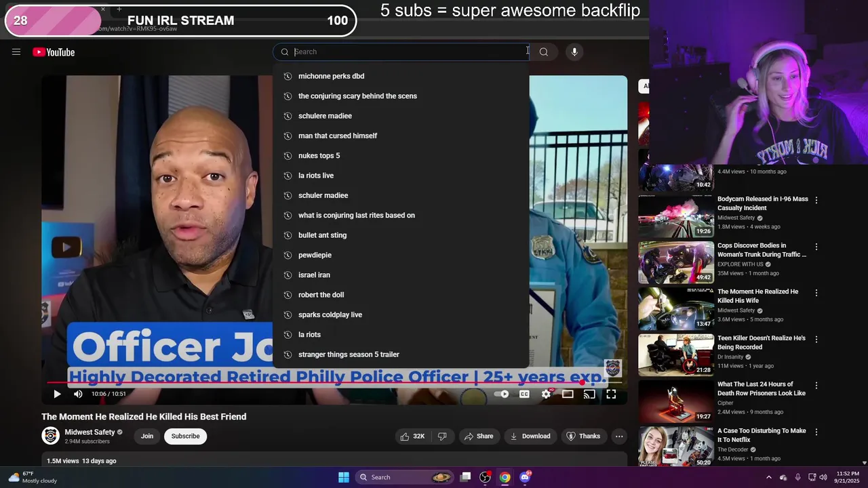Open Discord from taskbar
This screenshot has height=488, width=868.
pos(525,477)
